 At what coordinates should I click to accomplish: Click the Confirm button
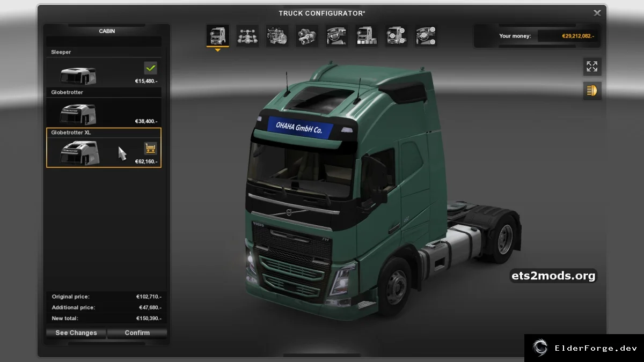click(x=137, y=333)
